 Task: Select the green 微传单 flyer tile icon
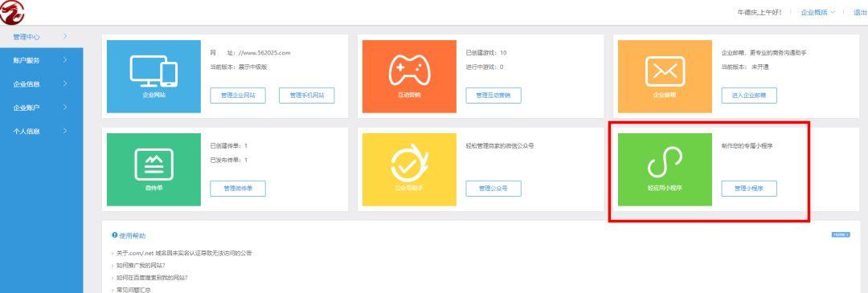click(154, 169)
